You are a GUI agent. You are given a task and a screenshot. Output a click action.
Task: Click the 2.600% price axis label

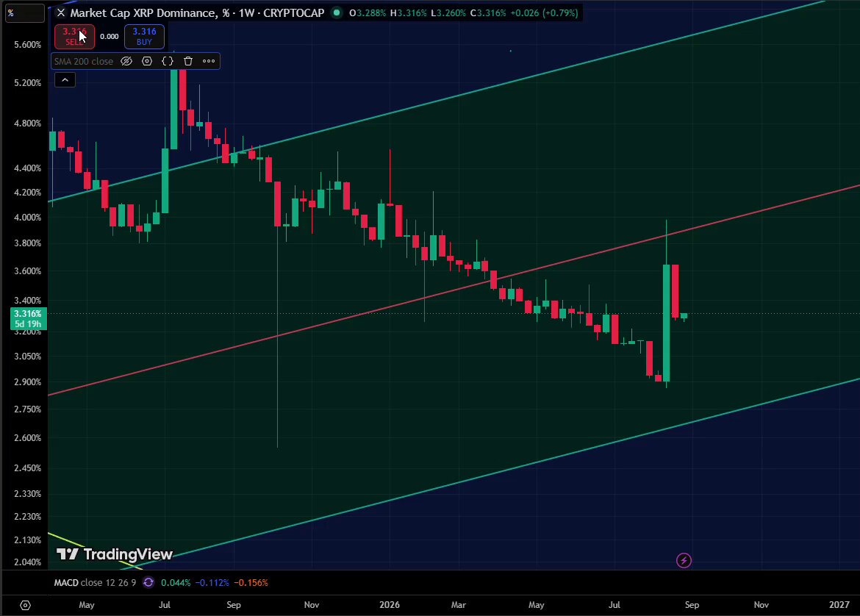[x=27, y=437]
